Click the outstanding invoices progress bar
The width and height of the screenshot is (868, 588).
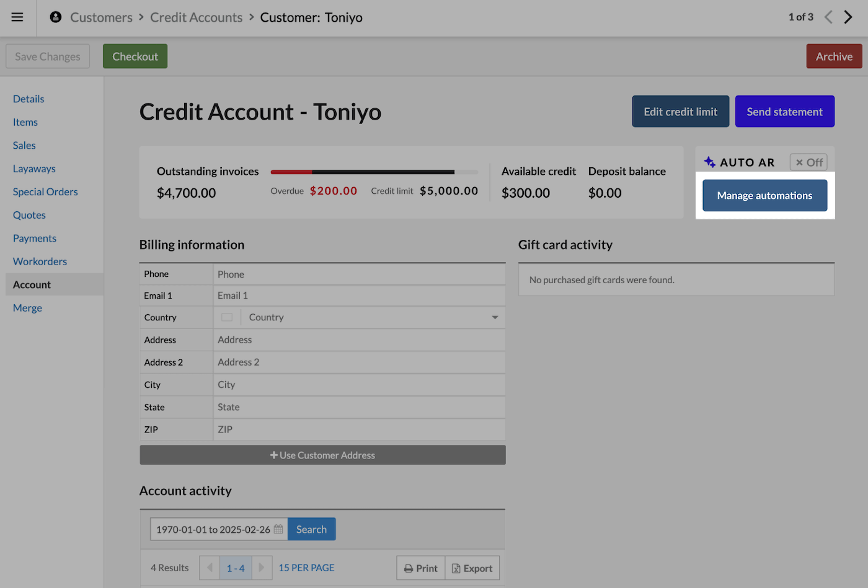374,172
